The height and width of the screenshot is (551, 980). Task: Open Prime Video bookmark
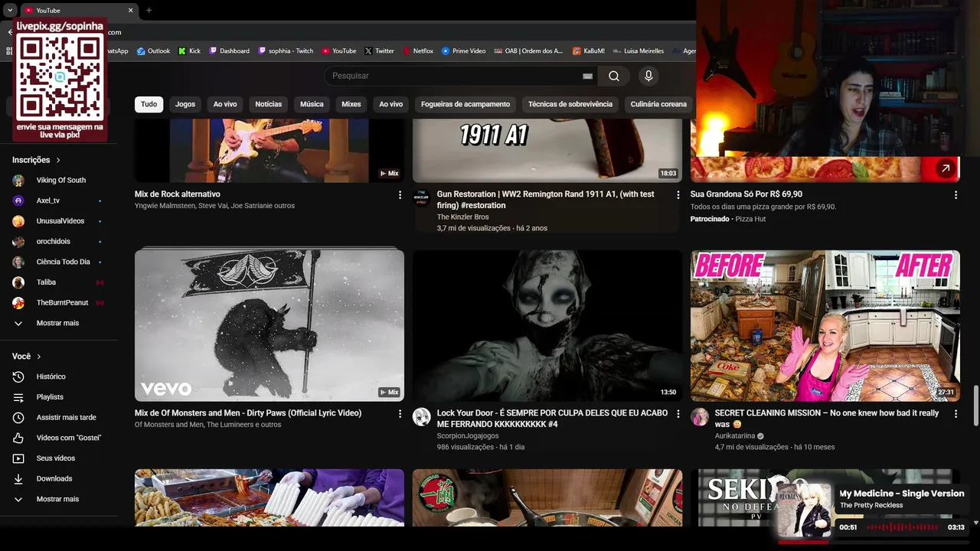[463, 51]
